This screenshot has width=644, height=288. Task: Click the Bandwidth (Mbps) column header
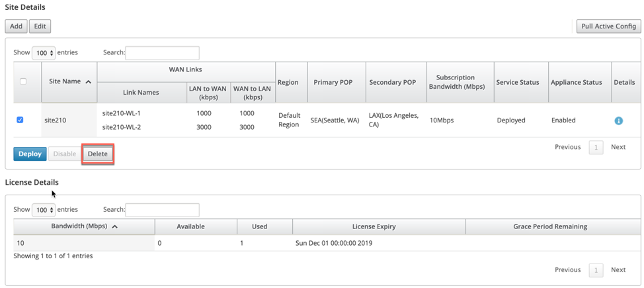point(84,226)
